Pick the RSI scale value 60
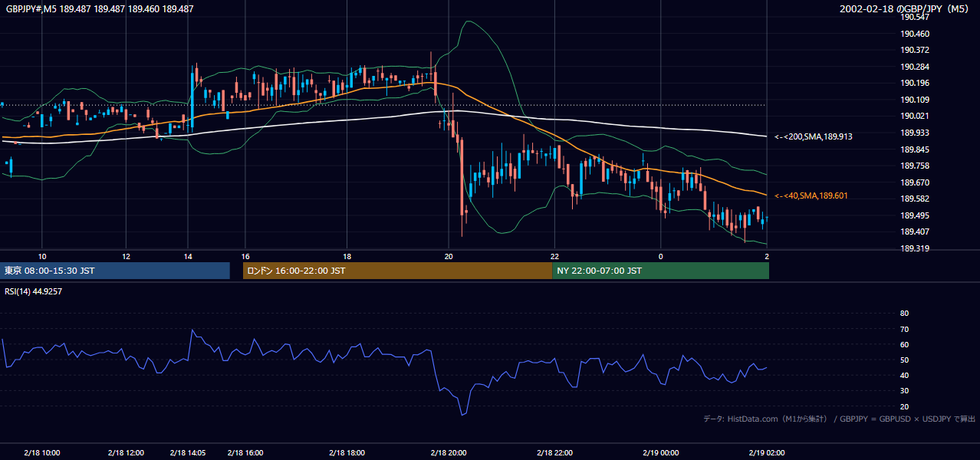980x460 pixels. point(904,344)
